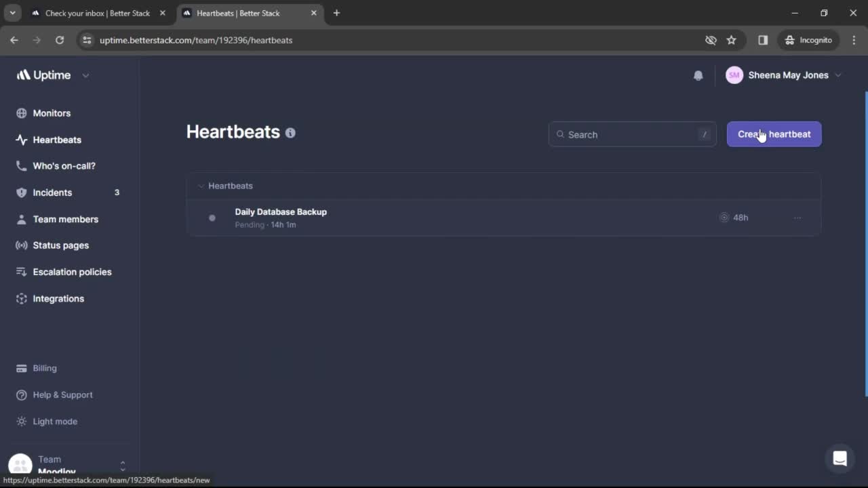This screenshot has height=488, width=868.
Task: Open Daily Database Backup more options menu
Action: pos(797,218)
